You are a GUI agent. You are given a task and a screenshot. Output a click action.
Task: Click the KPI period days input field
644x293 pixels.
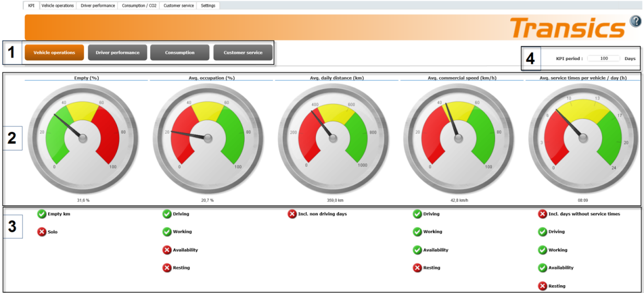[604, 58]
